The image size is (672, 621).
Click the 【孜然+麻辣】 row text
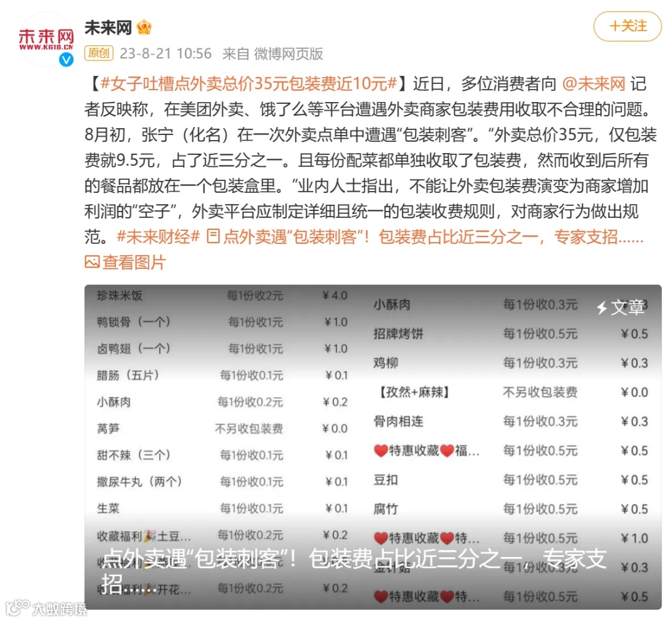[x=413, y=392]
